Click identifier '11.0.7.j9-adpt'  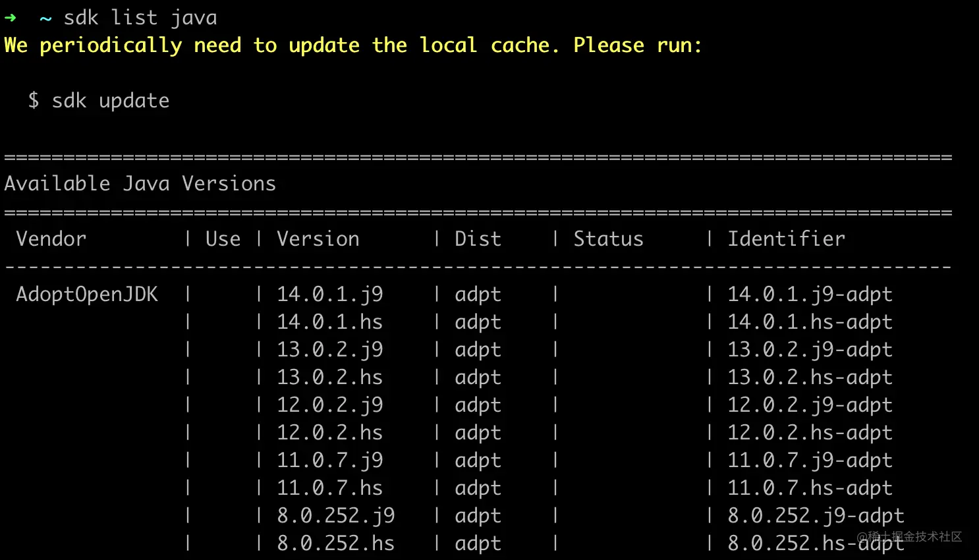tap(810, 460)
